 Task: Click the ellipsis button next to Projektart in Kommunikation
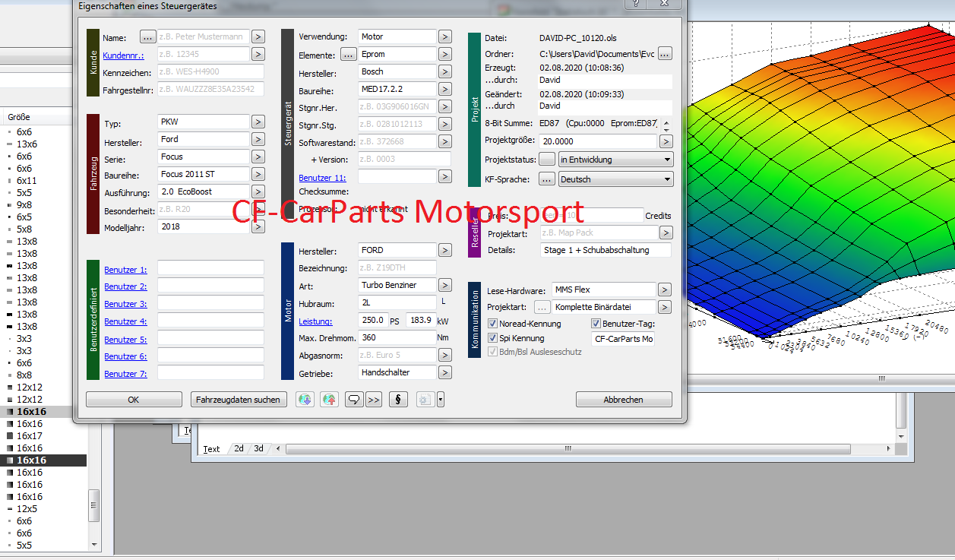542,308
